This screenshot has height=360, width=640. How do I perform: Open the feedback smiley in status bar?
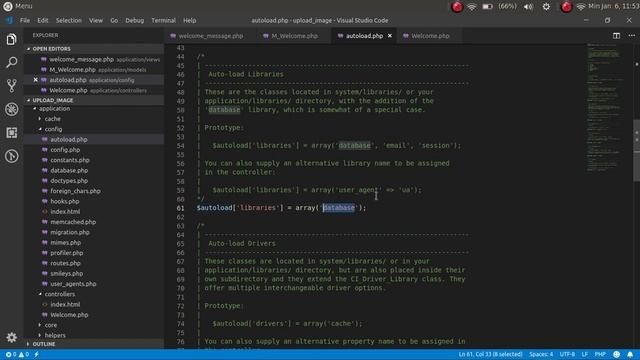tap(616, 354)
